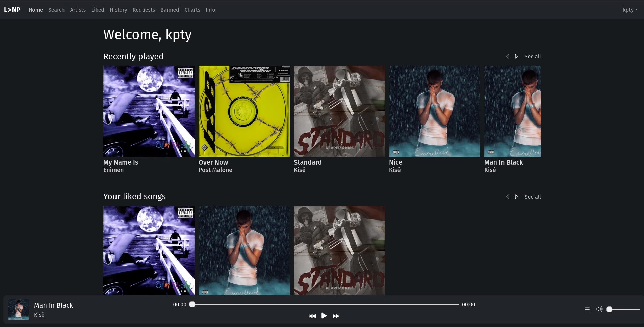This screenshot has height=327, width=644.
Task: Play the current track
Action: [324, 316]
